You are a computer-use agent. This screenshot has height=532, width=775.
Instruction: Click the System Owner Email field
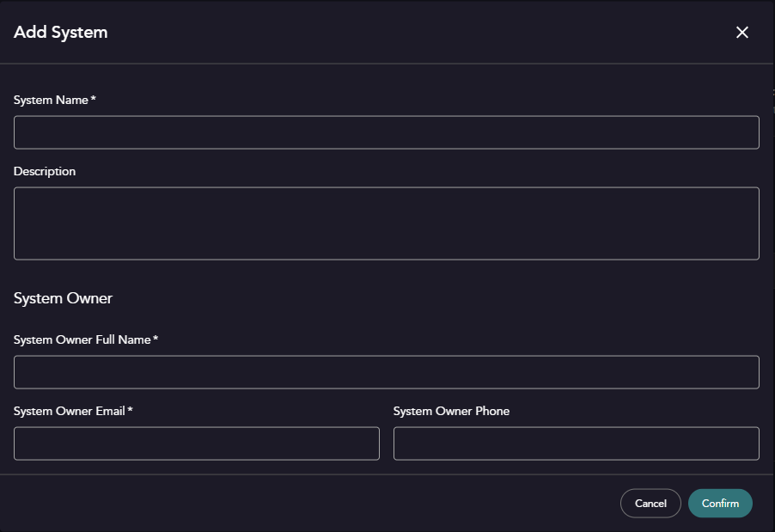coord(196,443)
